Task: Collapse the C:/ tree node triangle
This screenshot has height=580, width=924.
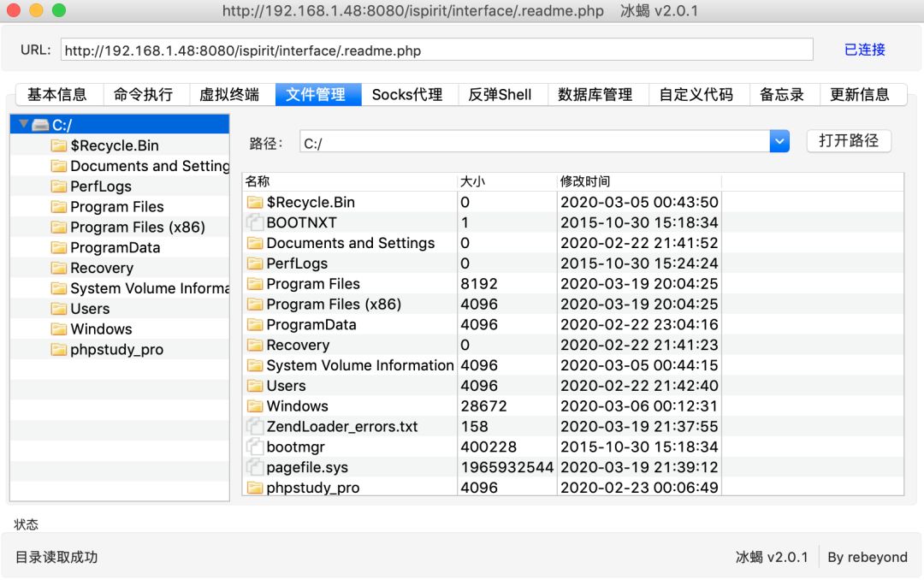Action: pyautogui.click(x=24, y=124)
